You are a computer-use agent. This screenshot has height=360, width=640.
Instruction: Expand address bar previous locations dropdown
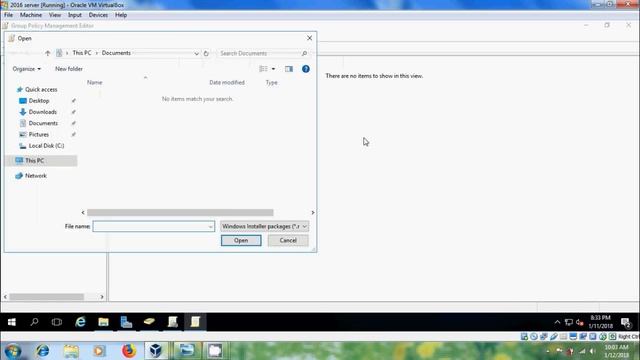coord(196,53)
